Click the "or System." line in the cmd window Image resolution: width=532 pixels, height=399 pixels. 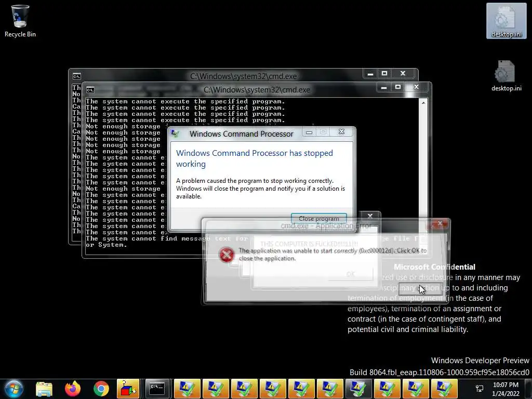click(x=106, y=245)
